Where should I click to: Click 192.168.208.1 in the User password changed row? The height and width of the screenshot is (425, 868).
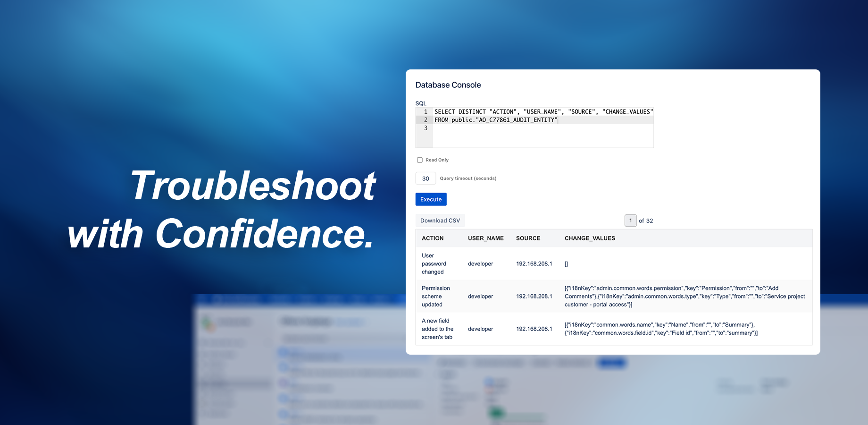534,264
